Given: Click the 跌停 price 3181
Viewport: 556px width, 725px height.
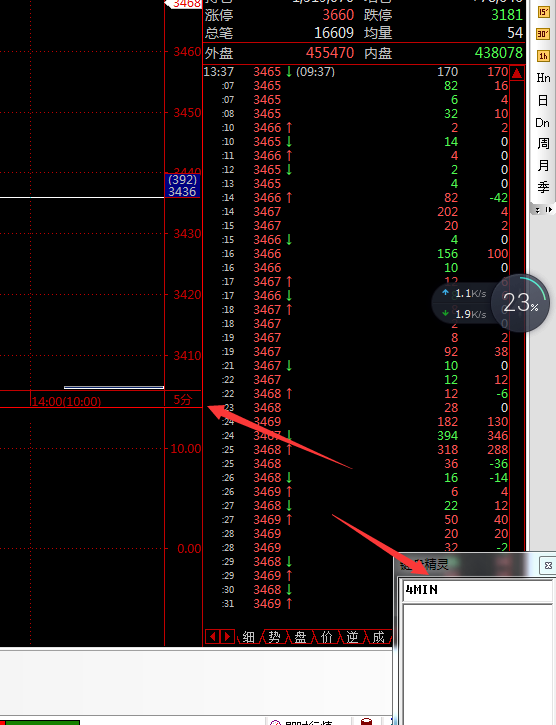Looking at the screenshot, I should pos(507,15).
